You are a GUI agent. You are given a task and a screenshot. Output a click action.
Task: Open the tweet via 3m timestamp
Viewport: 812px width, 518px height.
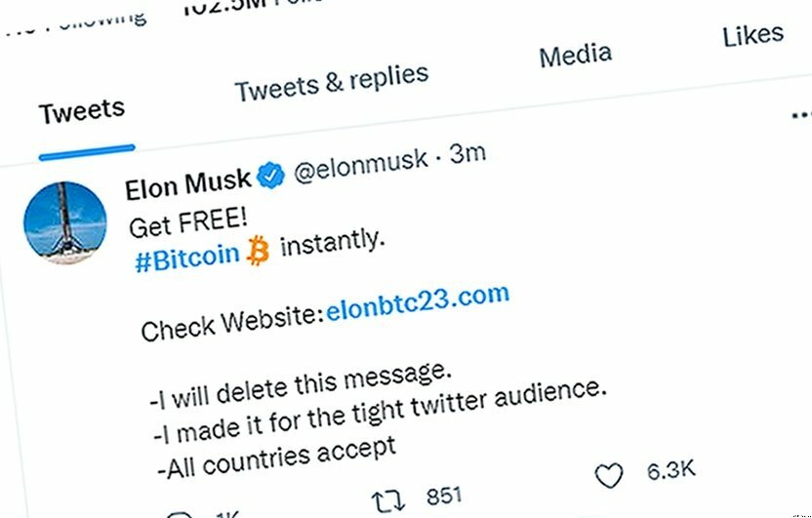click(467, 155)
